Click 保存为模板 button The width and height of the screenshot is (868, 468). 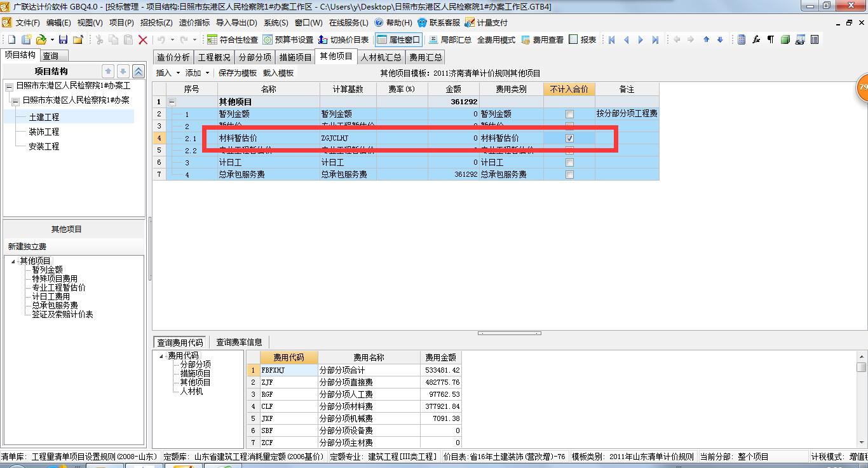click(x=238, y=73)
